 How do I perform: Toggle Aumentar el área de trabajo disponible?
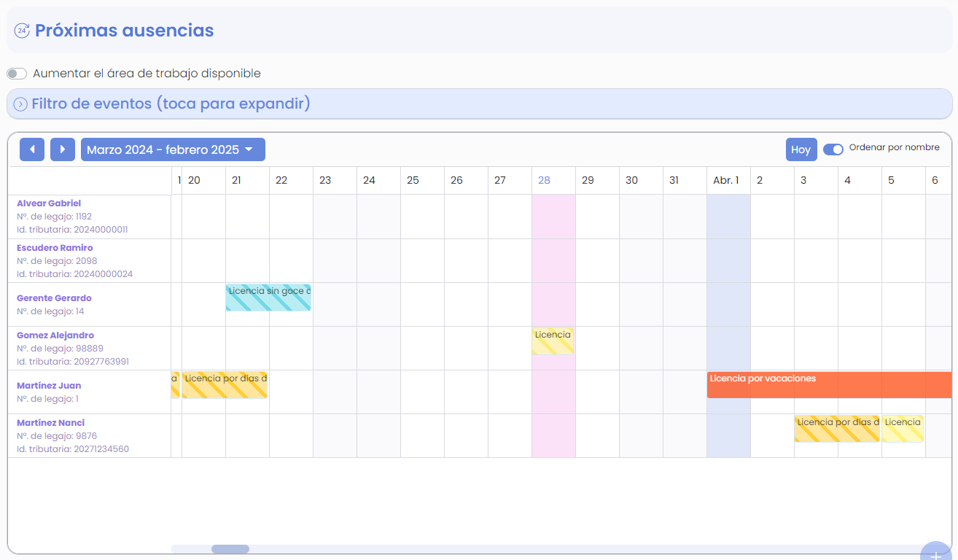(x=17, y=74)
